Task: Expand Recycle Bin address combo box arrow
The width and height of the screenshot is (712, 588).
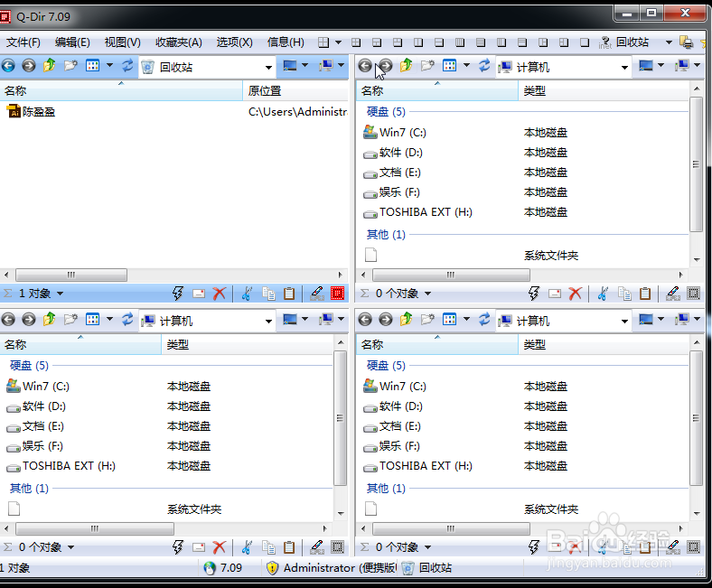Action: [269, 67]
